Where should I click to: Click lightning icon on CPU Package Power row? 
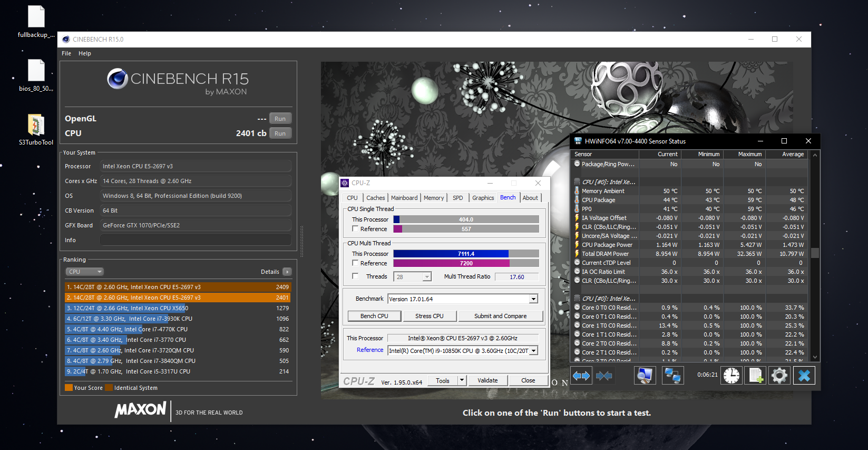click(577, 245)
